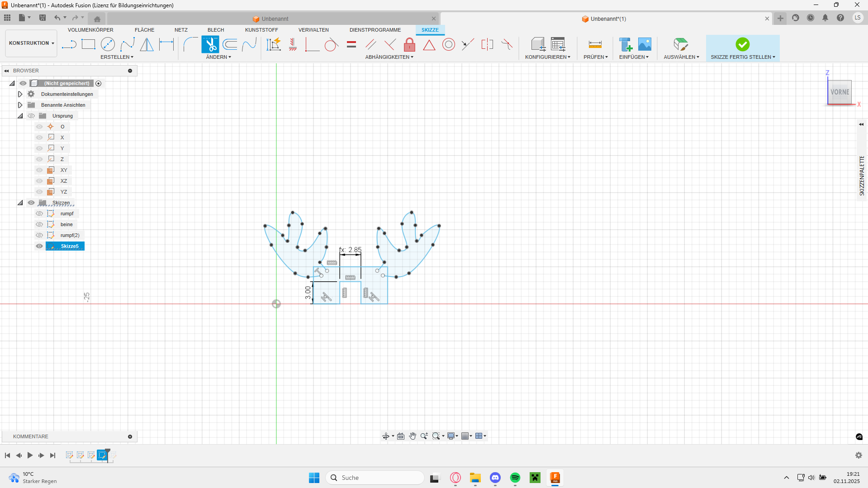Hide the Skizze5 sketch via eye icon
Screen dimensions: 868x488
click(39, 246)
